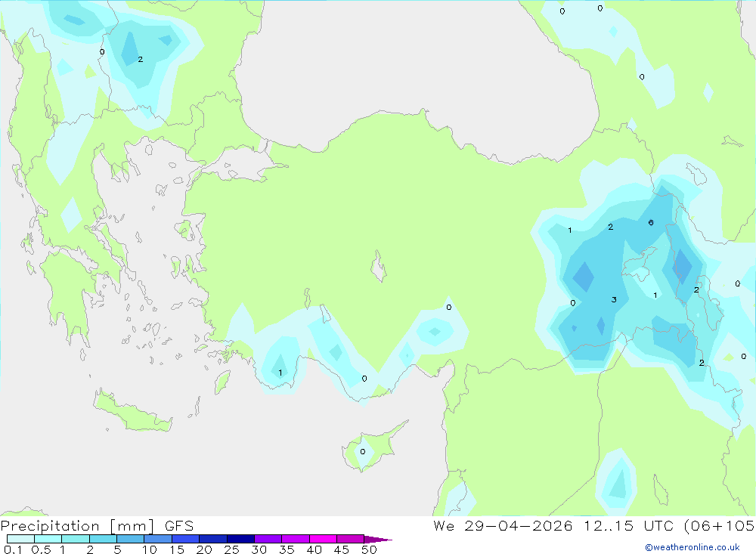Click the legend scale label "10"

pyautogui.click(x=150, y=549)
